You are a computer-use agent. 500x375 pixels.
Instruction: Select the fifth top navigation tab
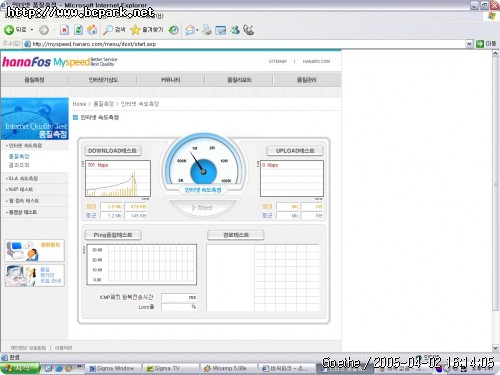pyautogui.click(x=307, y=80)
